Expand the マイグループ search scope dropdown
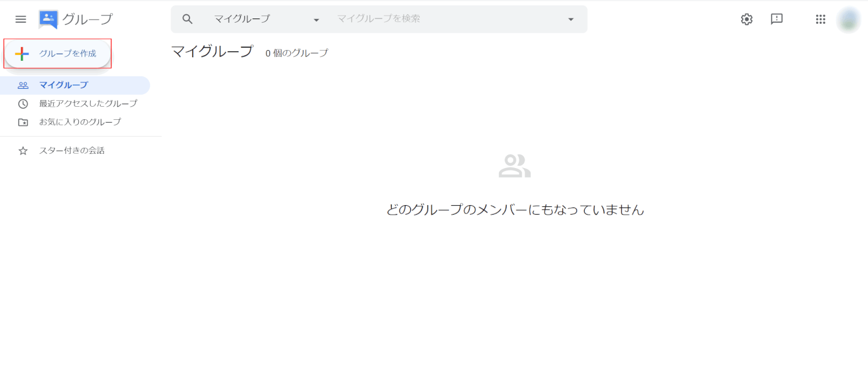Image resolution: width=868 pixels, height=384 pixels. 316,20
